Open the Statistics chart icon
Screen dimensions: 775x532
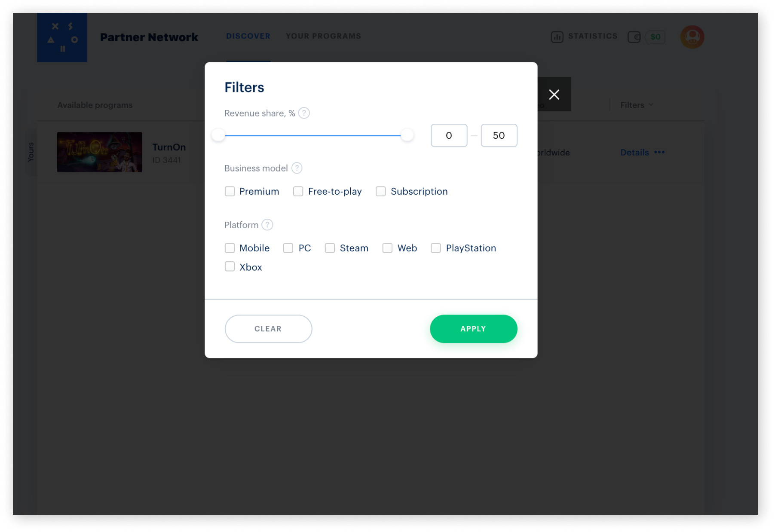[x=557, y=37]
